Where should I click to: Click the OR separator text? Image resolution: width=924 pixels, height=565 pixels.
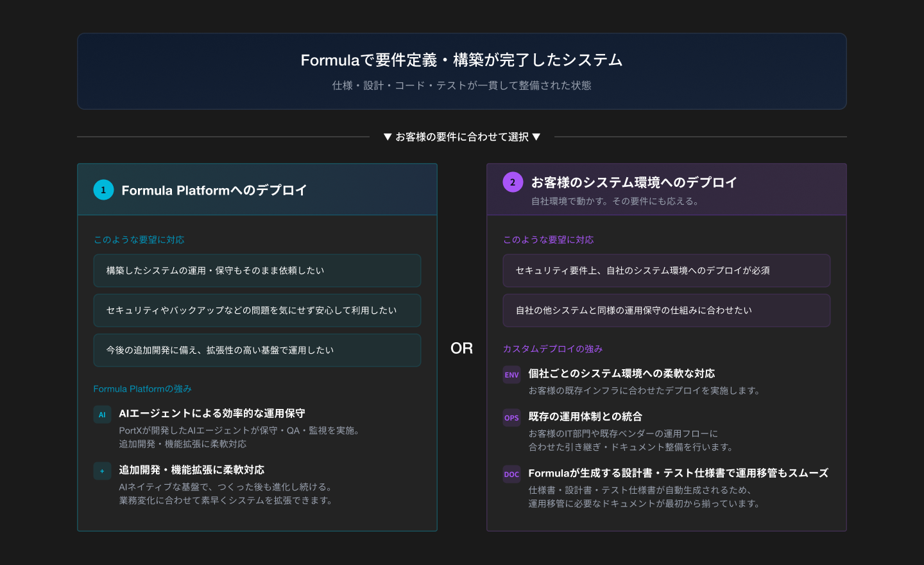pos(461,348)
